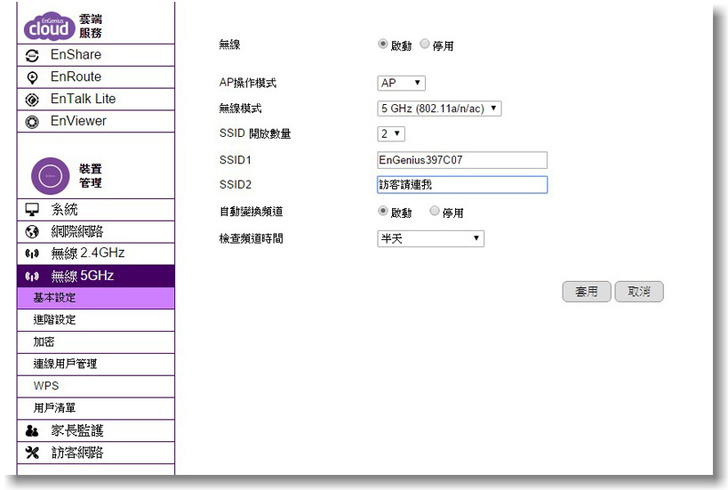Screen dimensions: 728x490
Task: Open 進階設定 in the sidebar
Action: pos(55,320)
